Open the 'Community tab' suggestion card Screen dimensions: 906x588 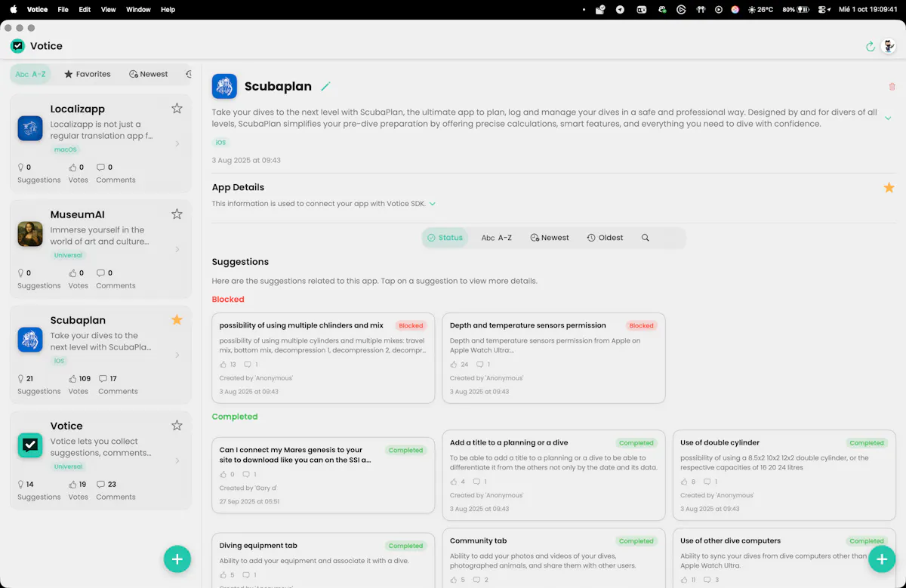click(x=553, y=558)
